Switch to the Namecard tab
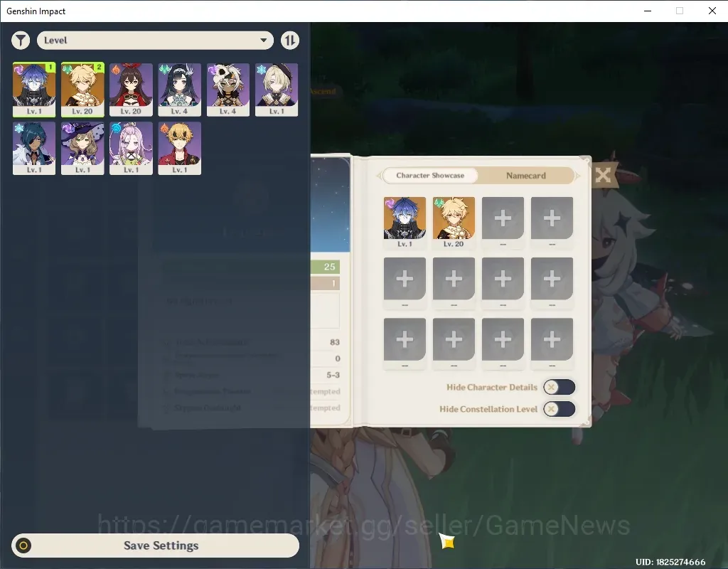Screen dimensions: 728x569 coord(525,176)
